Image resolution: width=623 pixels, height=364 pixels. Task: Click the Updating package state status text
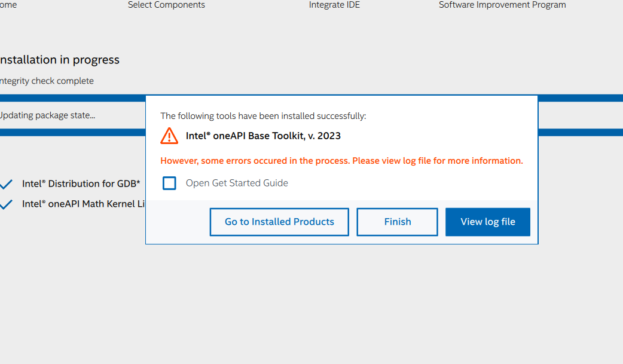[47, 115]
